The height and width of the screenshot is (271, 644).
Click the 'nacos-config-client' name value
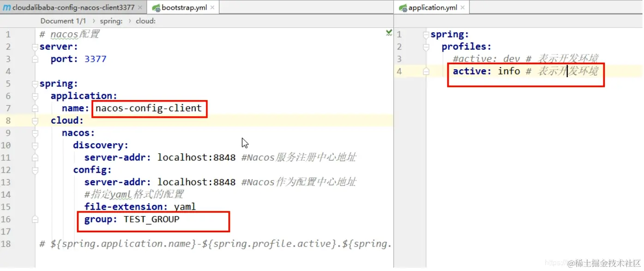149,108
